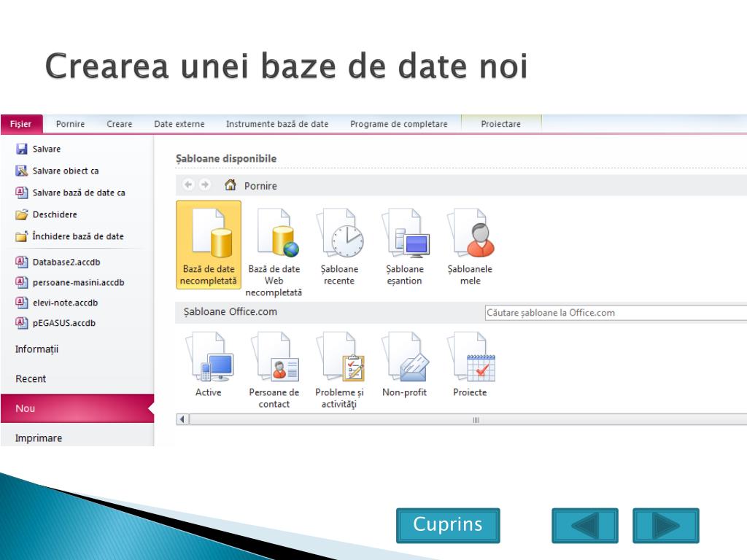Click the back arrow in template navigation
The image size is (747, 560).
tap(188, 184)
